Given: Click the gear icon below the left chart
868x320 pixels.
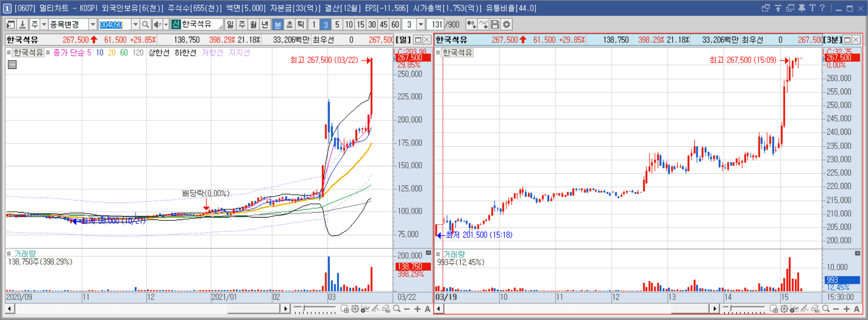Looking at the screenshot, I should click(x=355, y=309).
